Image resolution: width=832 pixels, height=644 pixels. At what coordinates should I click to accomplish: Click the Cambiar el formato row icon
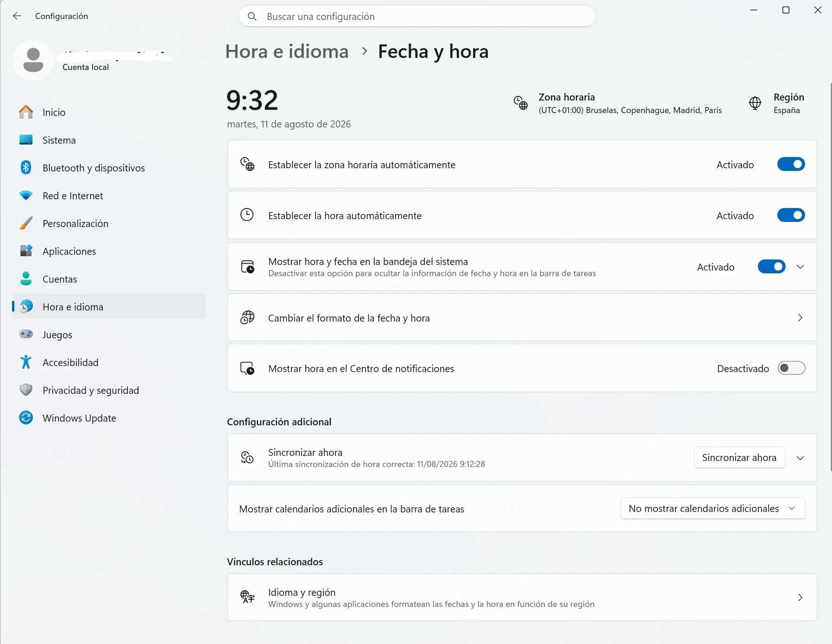click(x=247, y=318)
